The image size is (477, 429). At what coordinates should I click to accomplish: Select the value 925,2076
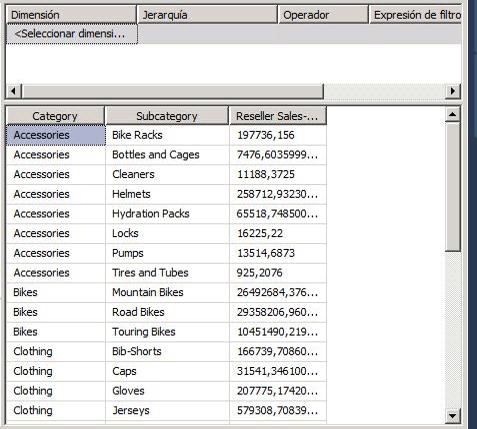278,273
